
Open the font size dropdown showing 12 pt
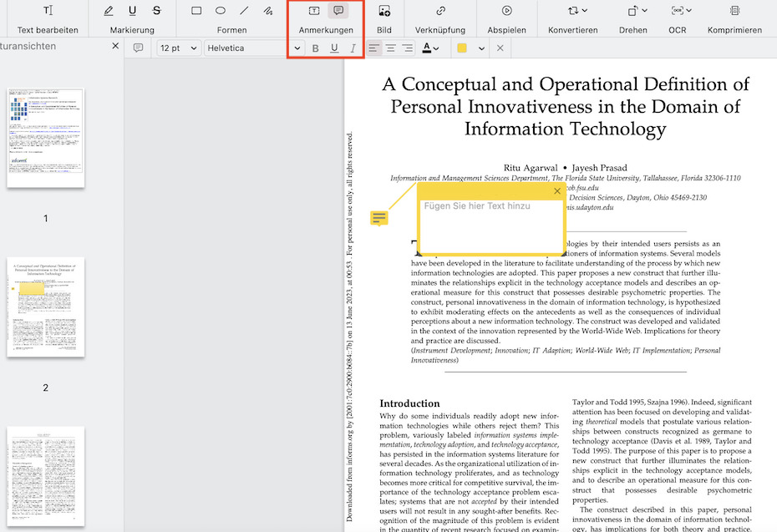178,48
